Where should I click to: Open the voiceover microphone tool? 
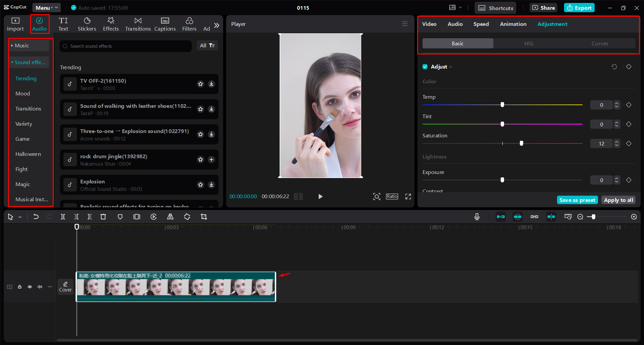(477, 217)
